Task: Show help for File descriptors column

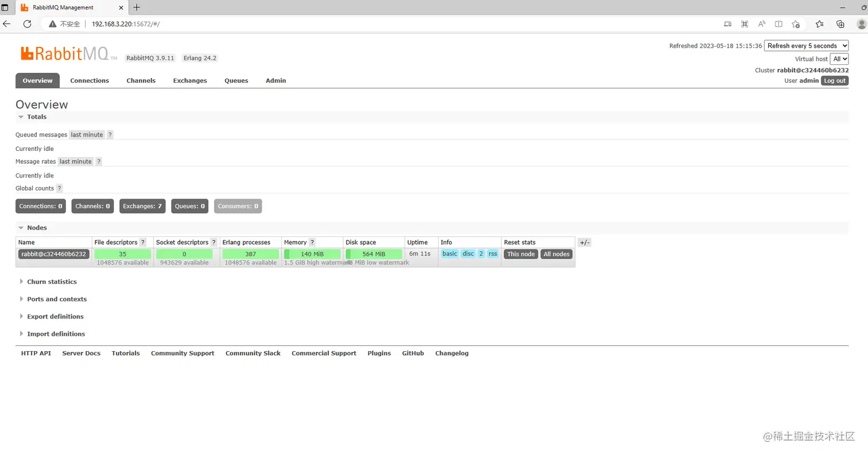Action: point(143,242)
